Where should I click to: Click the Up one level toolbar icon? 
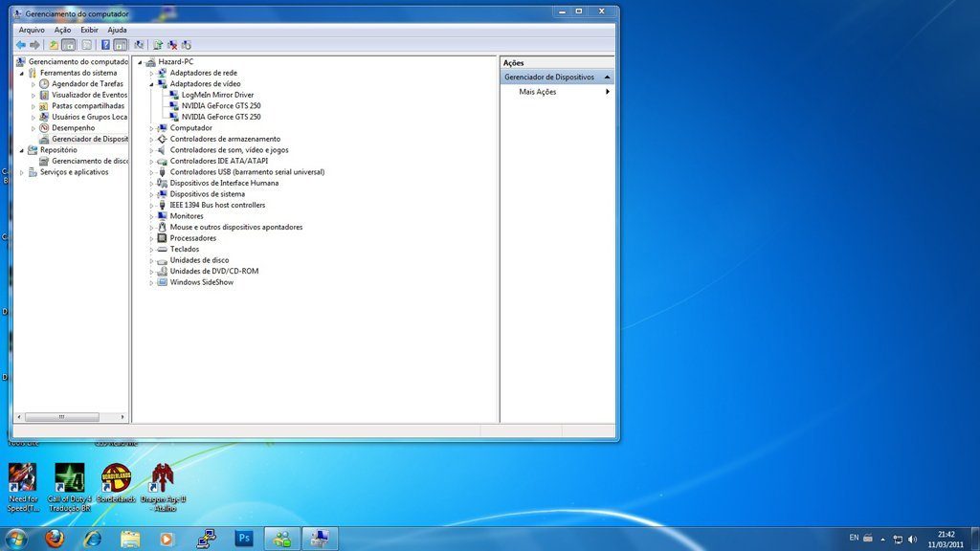click(x=54, y=45)
